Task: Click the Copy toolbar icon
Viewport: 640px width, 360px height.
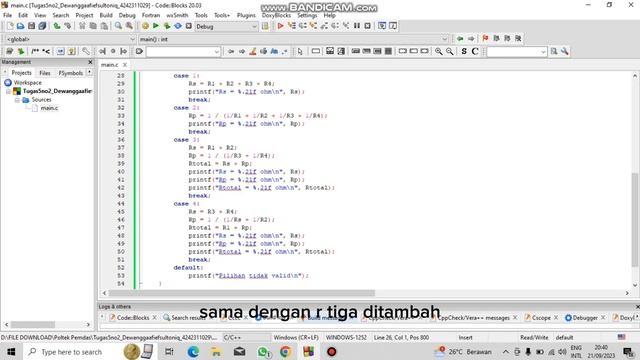Action: pyautogui.click(x=93, y=26)
